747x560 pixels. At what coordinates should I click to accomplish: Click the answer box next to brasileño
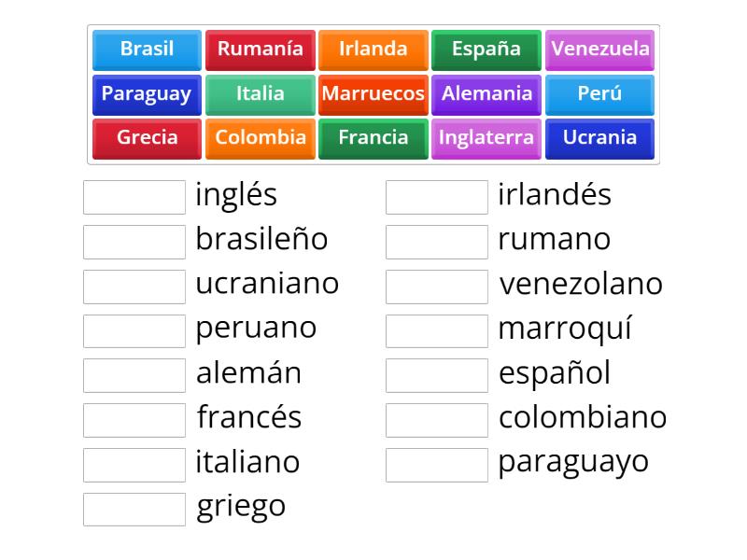[134, 241]
